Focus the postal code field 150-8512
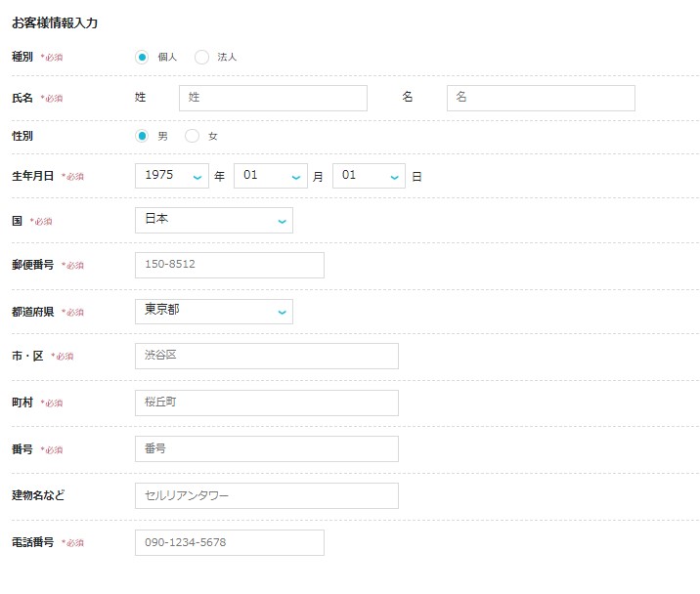The width and height of the screenshot is (700, 594). pyautogui.click(x=230, y=265)
